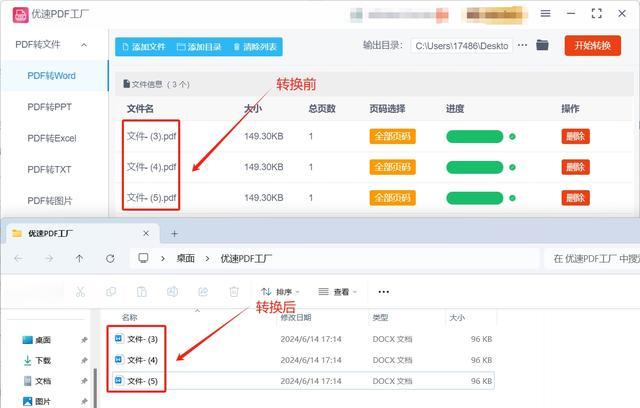The width and height of the screenshot is (640, 408).
Task: Click the output directory path field
Action: pyautogui.click(x=462, y=46)
